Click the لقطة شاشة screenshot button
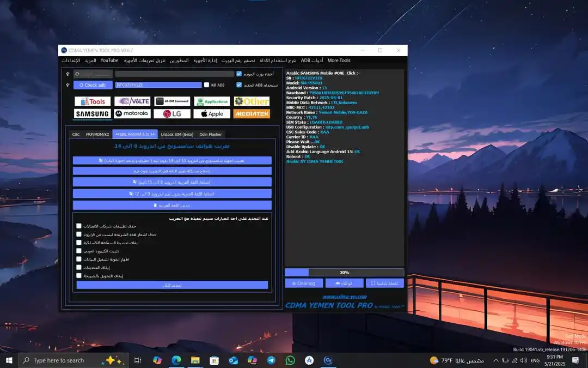 point(385,283)
